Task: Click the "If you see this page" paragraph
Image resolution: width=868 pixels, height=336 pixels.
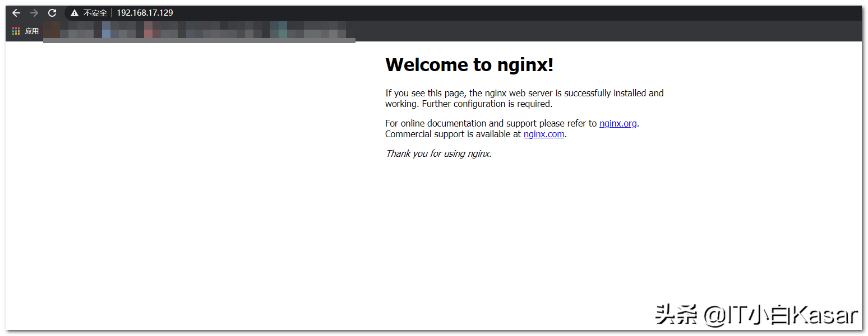Action: 524,99
